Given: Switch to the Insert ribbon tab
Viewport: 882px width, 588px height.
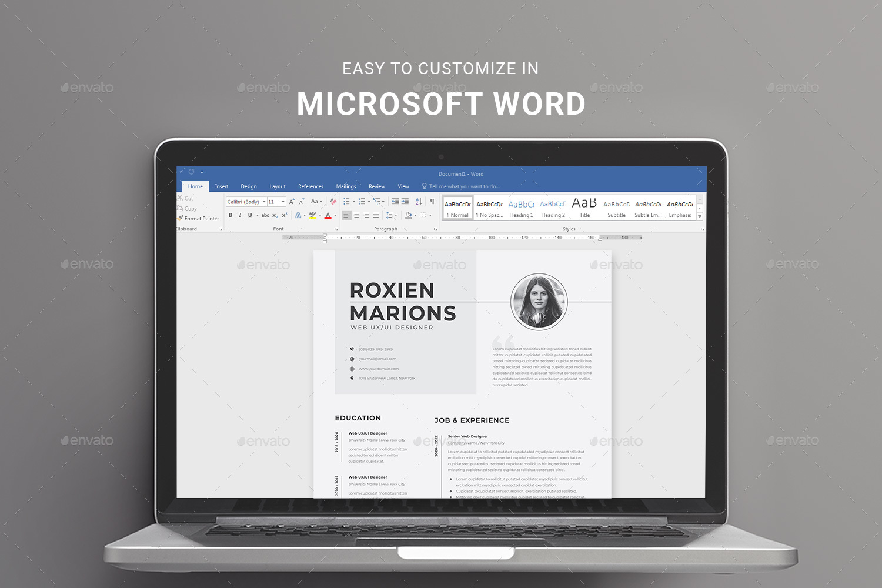Looking at the screenshot, I should click(x=222, y=186).
